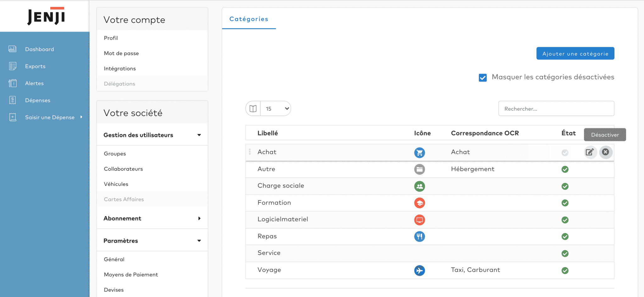The height and width of the screenshot is (297, 644).
Task: Open Dépenses in the sidebar
Action: [38, 100]
